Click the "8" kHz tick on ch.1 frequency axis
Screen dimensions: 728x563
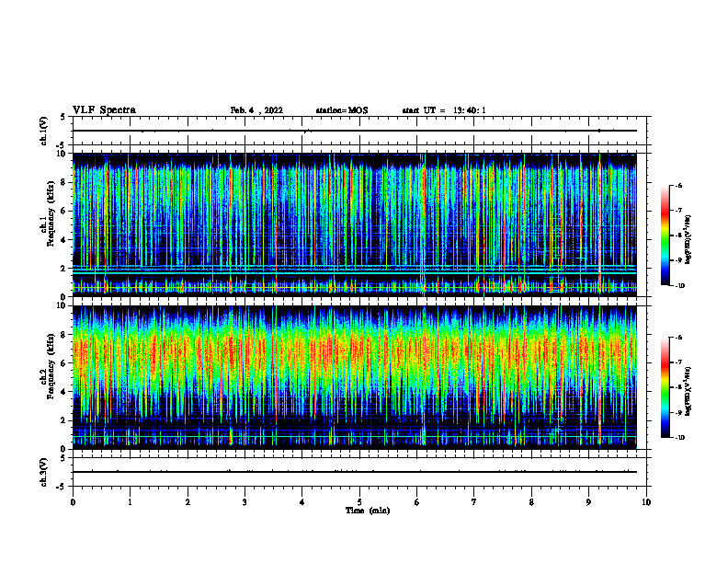(64, 182)
